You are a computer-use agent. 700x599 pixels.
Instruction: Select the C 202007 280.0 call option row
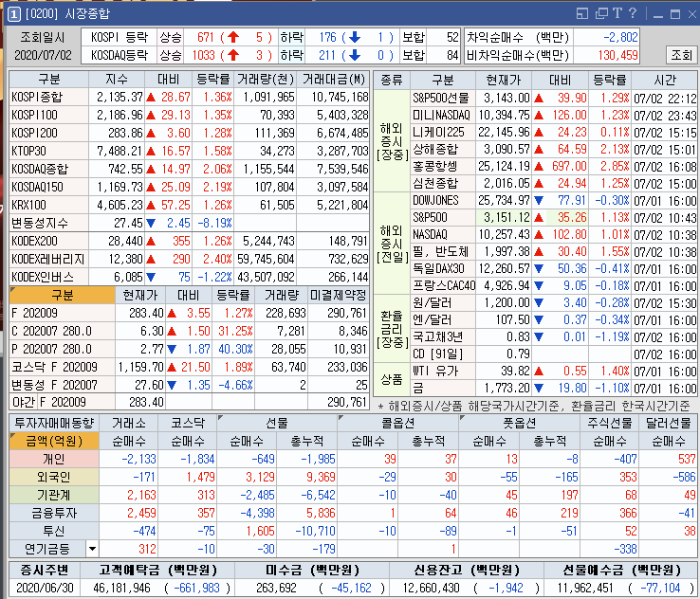[x=190, y=331]
